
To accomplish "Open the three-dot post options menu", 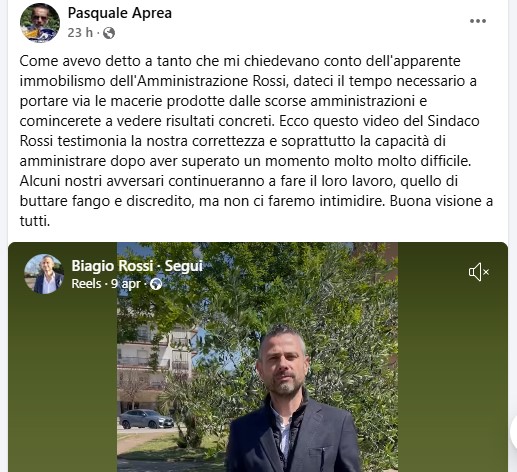I will pos(478,21).
